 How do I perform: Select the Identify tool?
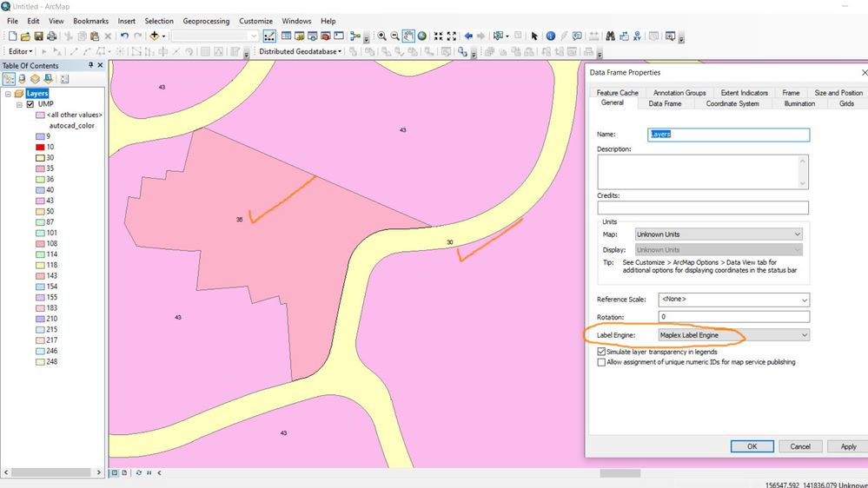click(551, 36)
